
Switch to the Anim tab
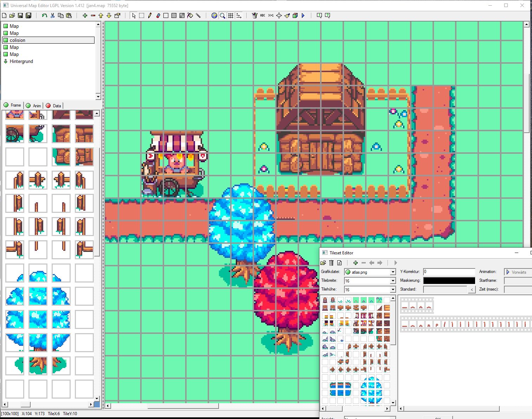pyautogui.click(x=34, y=106)
